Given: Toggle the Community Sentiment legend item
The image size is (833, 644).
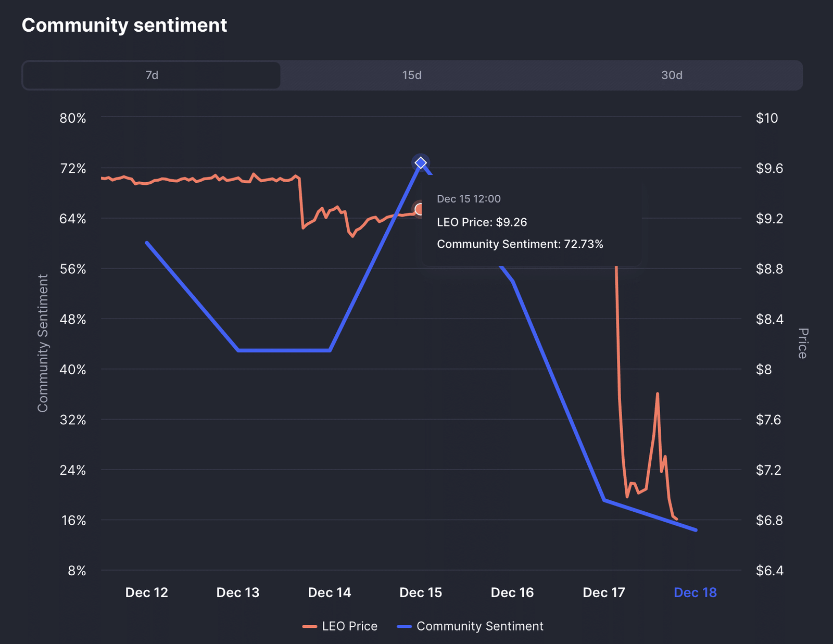Looking at the screenshot, I should [x=479, y=626].
